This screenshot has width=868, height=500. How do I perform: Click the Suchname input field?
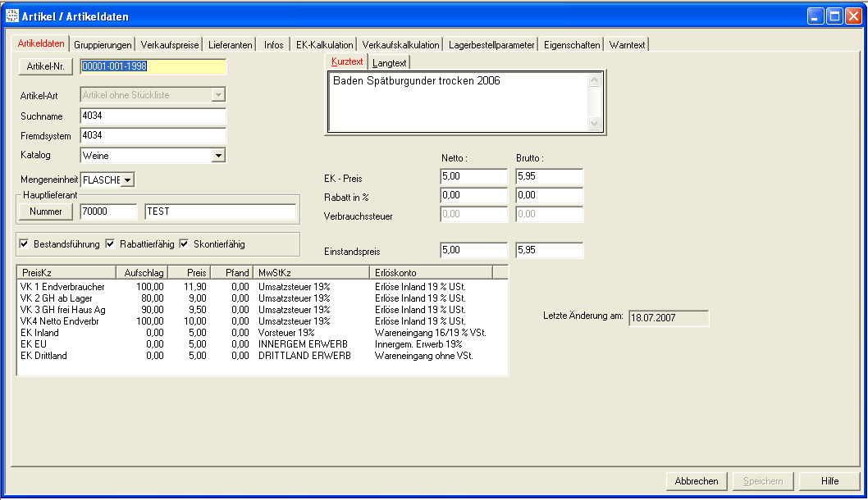tap(153, 116)
